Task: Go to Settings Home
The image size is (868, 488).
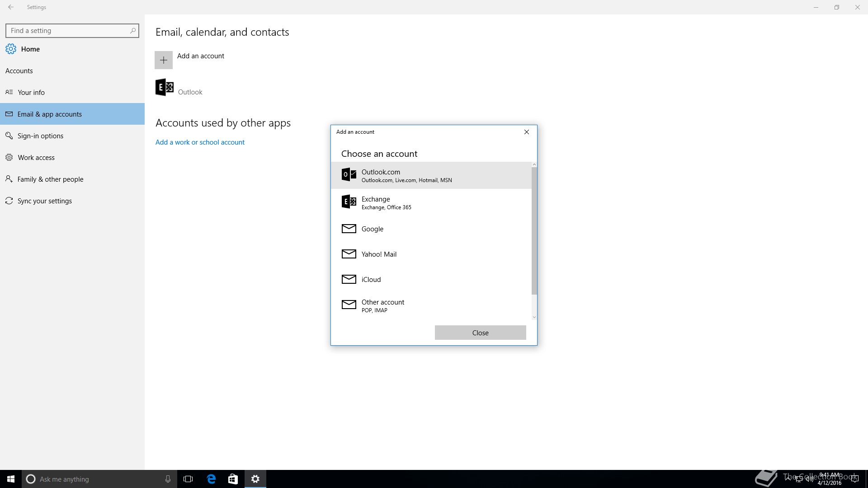Action: 72,49
